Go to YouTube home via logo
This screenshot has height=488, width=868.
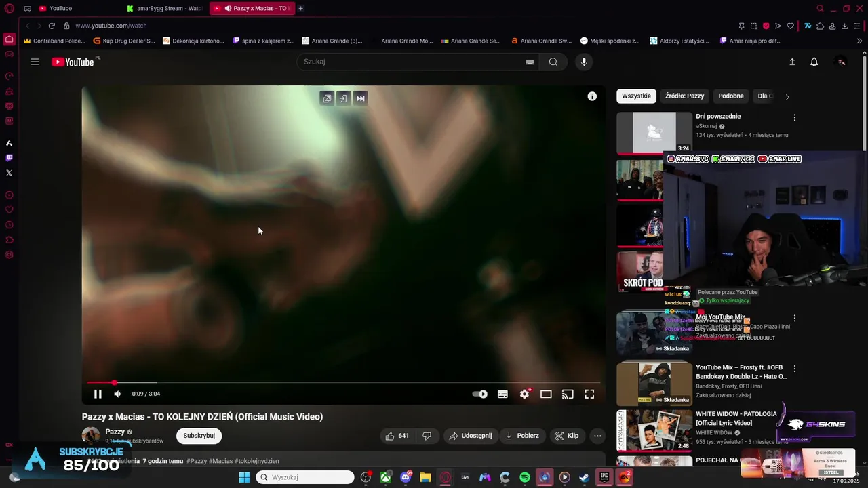[73, 62]
